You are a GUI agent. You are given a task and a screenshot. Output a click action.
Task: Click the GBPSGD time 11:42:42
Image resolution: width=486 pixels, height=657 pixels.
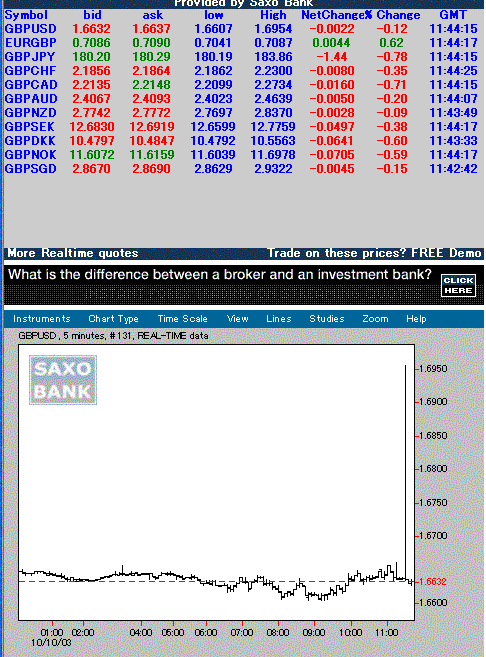[453, 169]
